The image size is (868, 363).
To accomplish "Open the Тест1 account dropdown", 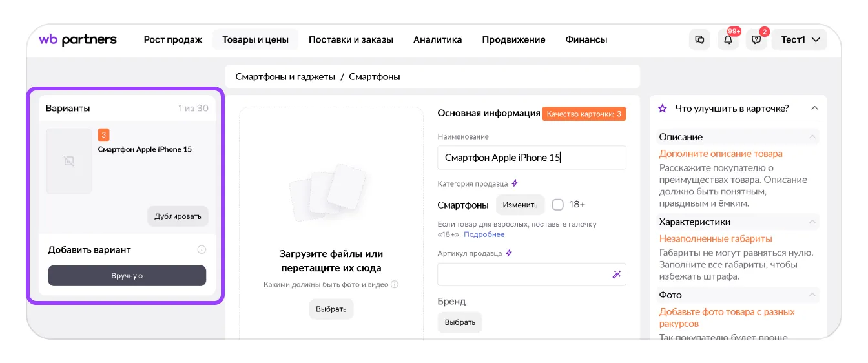I will [x=800, y=40].
